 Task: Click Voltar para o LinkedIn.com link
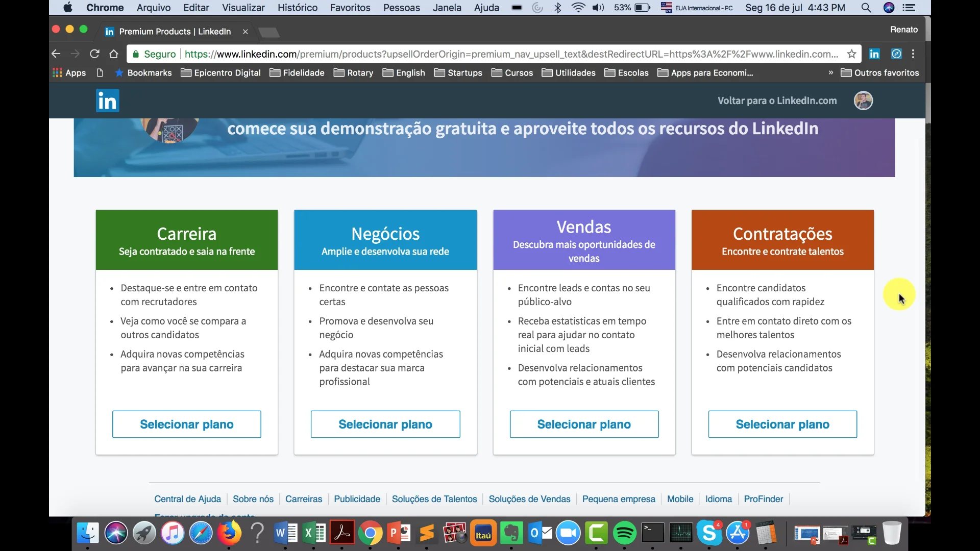(x=777, y=101)
